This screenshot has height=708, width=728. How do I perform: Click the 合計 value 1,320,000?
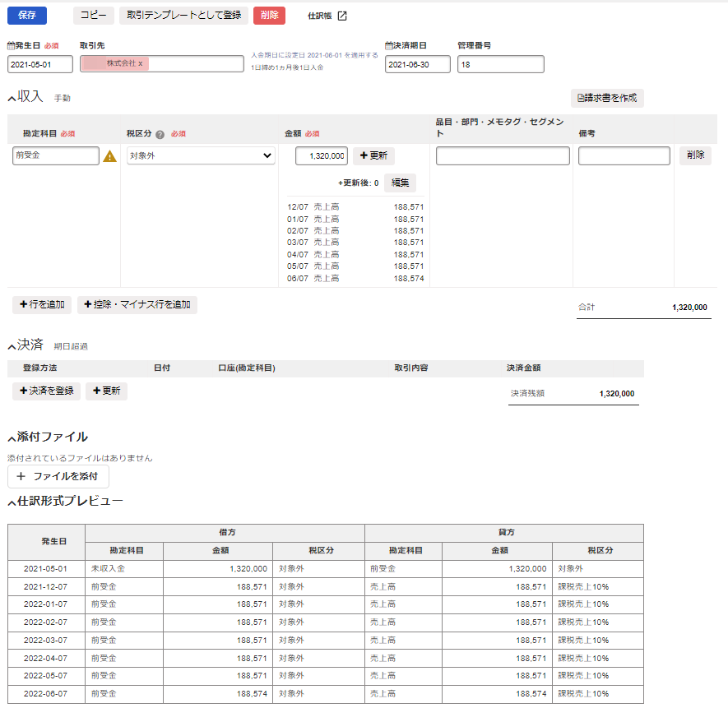coord(689,308)
